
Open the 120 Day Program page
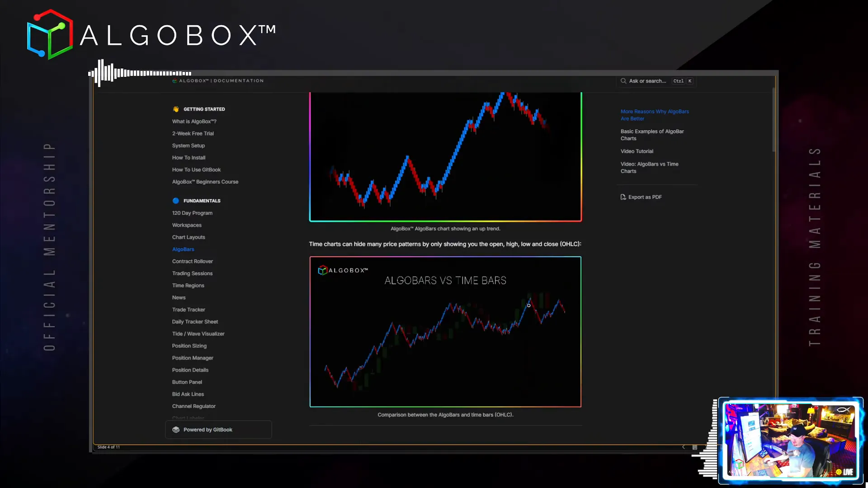[x=192, y=213]
